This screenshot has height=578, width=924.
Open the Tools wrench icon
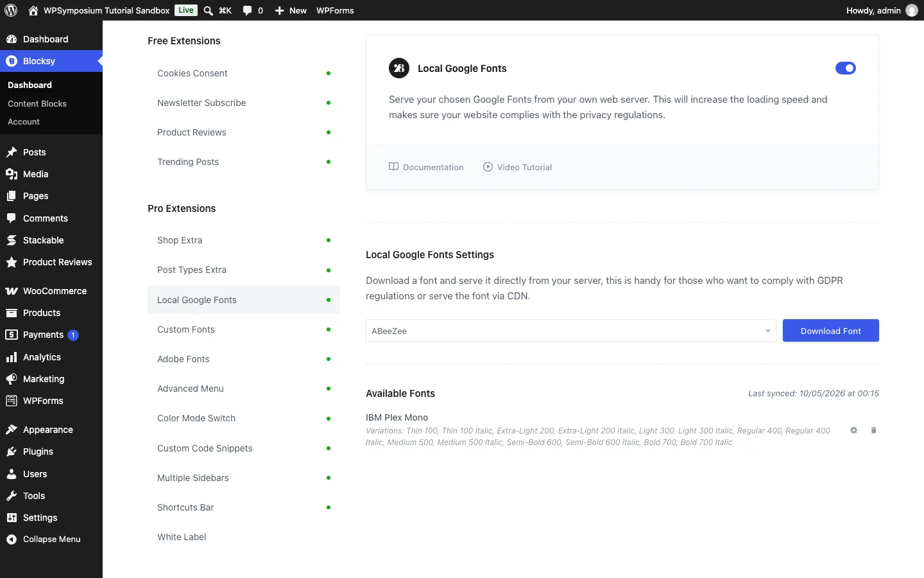pyautogui.click(x=12, y=496)
